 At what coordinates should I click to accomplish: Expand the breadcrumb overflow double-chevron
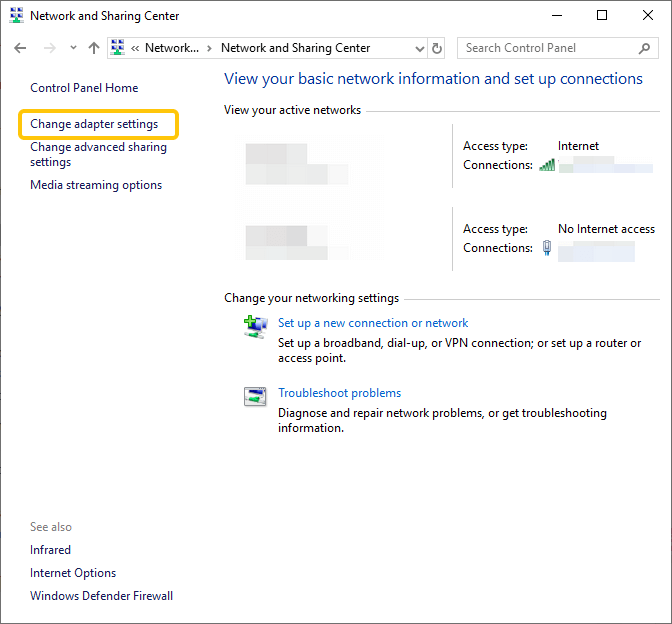pos(135,48)
